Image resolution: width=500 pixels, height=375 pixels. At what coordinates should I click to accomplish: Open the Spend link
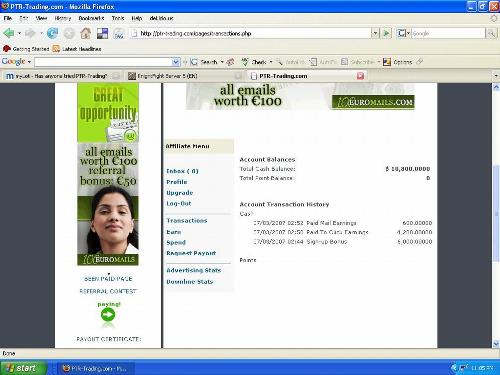click(176, 242)
